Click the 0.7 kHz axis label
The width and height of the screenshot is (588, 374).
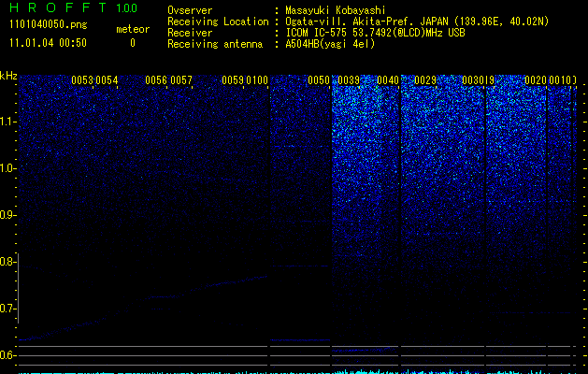(7, 309)
